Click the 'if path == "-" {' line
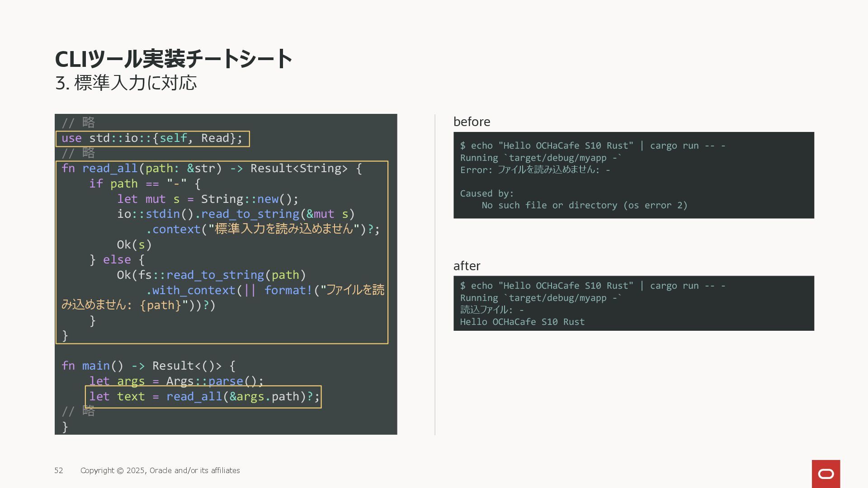 pos(145,183)
